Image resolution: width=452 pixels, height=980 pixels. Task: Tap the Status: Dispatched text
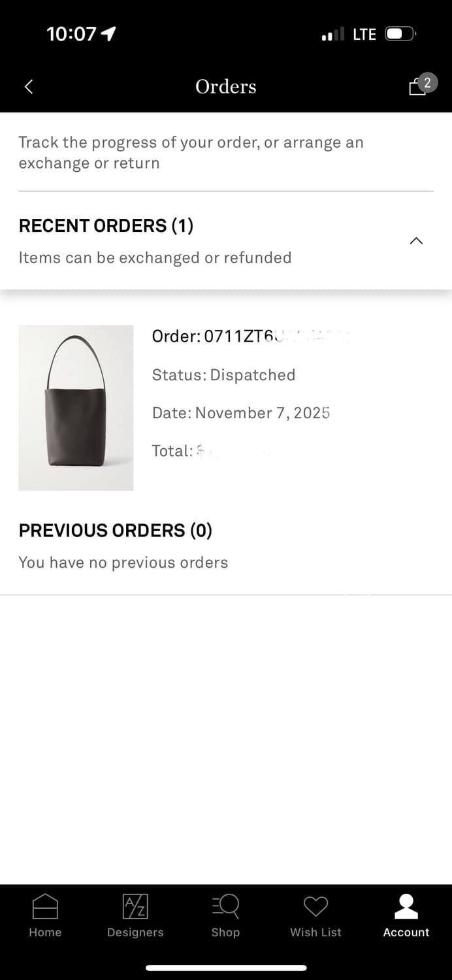coord(223,375)
